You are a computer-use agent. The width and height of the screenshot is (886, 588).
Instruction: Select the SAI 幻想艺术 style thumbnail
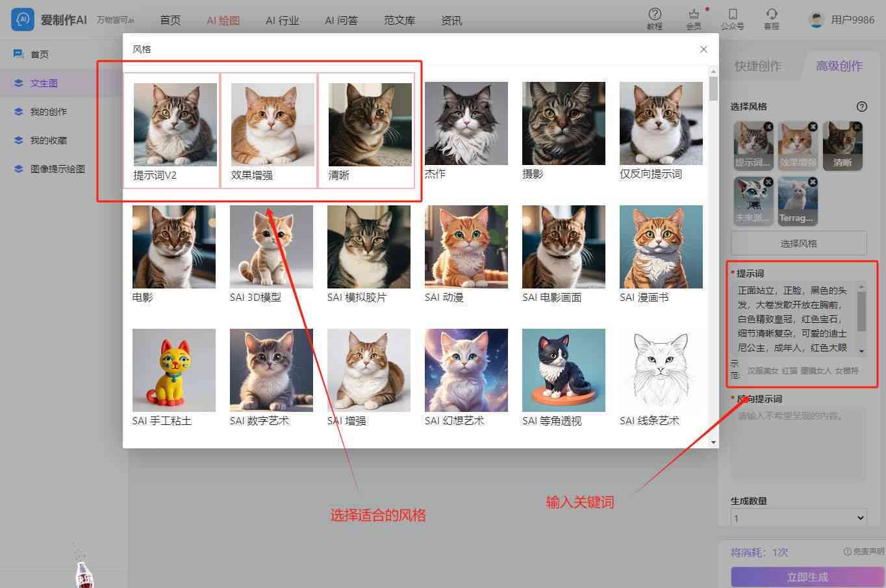[x=466, y=370]
